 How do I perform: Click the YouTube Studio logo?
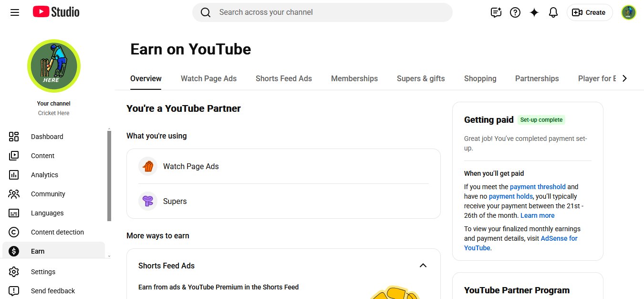[56, 12]
